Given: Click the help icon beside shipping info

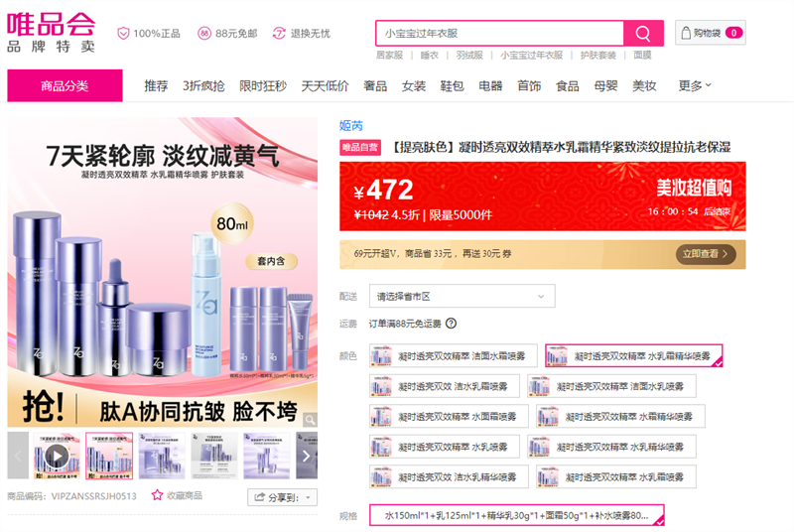Looking at the screenshot, I should tap(451, 324).
